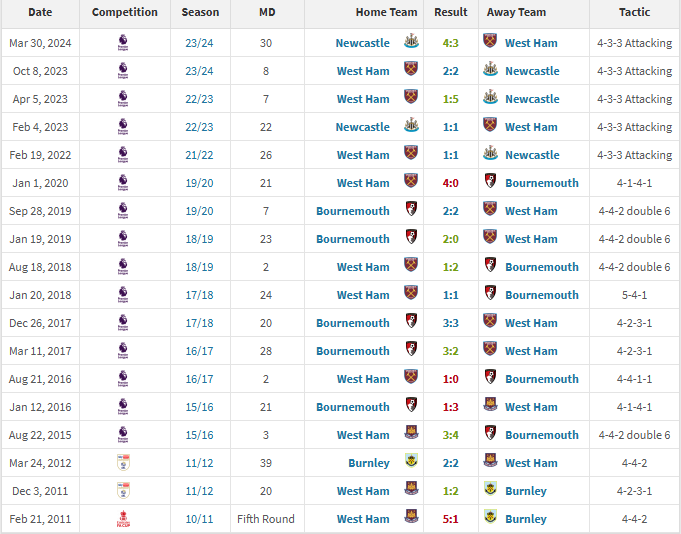Click Burnley team name in Dec 3, 2011 row
This screenshot has width=681, height=534.
click(526, 490)
